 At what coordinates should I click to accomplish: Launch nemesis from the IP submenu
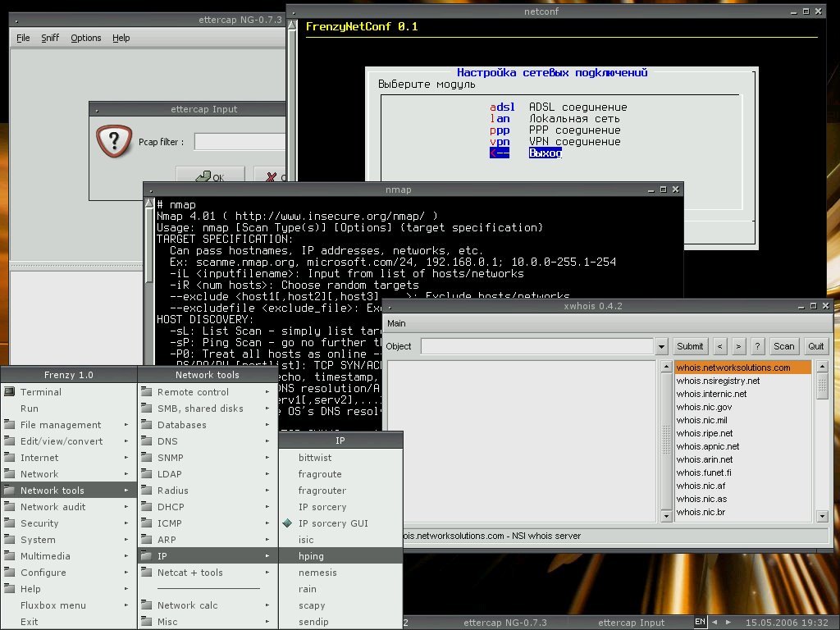(x=340, y=572)
